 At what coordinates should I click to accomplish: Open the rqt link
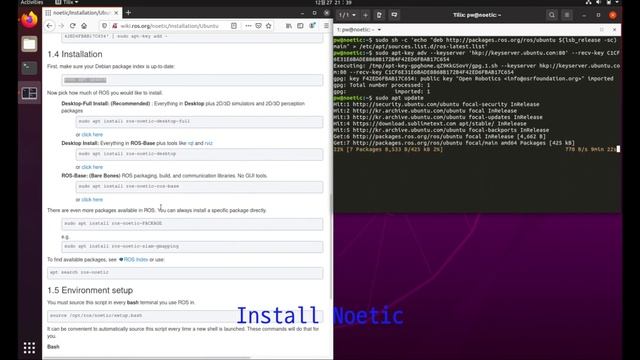click(x=191, y=143)
